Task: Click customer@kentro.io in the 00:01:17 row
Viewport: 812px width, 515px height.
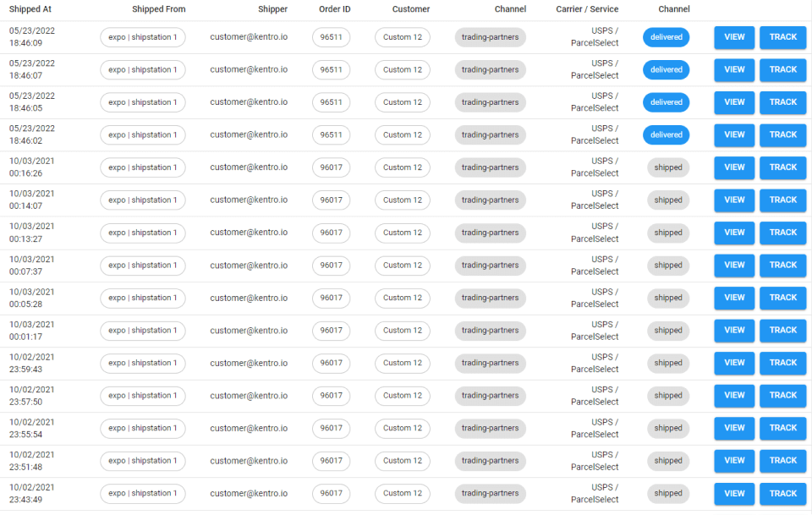Action: coord(249,331)
